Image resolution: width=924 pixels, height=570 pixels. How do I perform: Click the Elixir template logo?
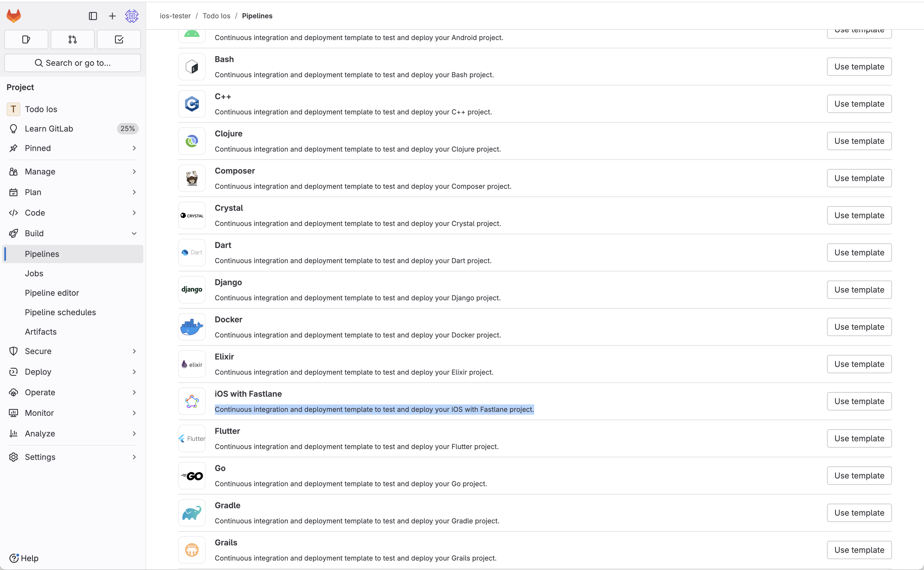[x=192, y=365]
